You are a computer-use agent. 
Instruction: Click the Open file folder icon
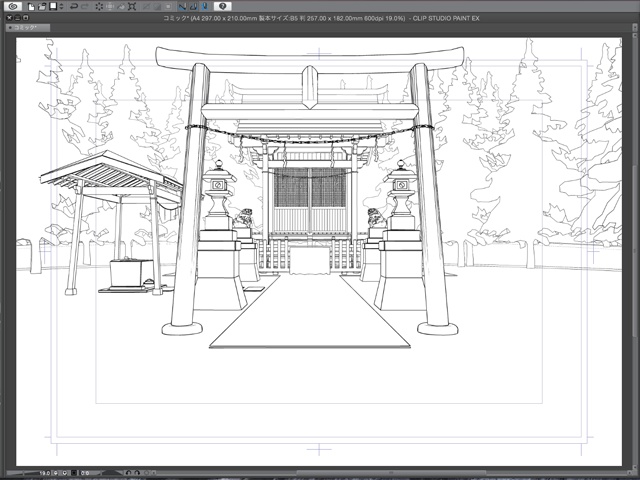click(42, 7)
